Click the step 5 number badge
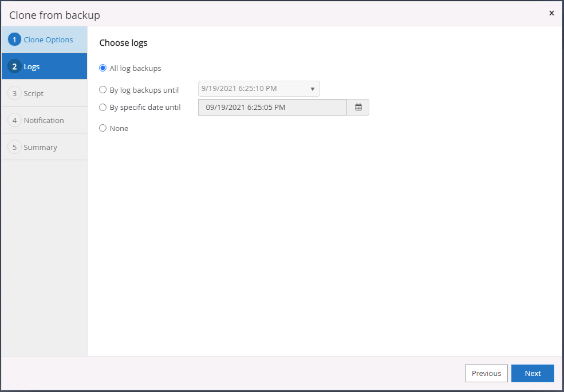The width and height of the screenshot is (564, 392). pyautogui.click(x=15, y=148)
